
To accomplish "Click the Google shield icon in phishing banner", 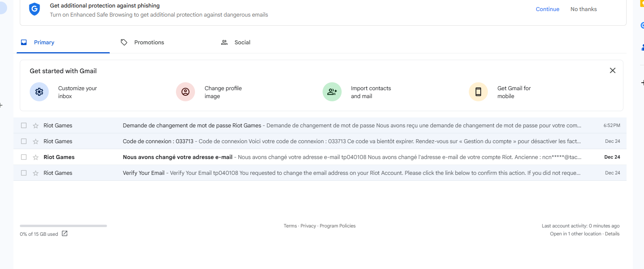I will pyautogui.click(x=34, y=9).
